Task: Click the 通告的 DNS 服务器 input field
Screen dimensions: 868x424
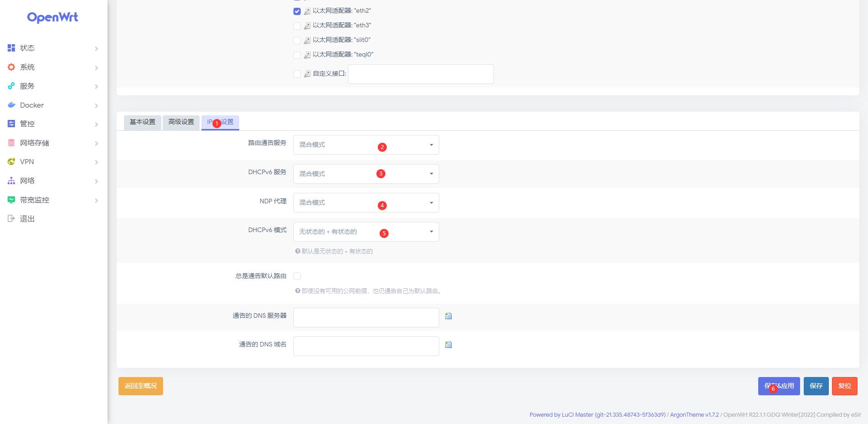Action: click(x=366, y=317)
